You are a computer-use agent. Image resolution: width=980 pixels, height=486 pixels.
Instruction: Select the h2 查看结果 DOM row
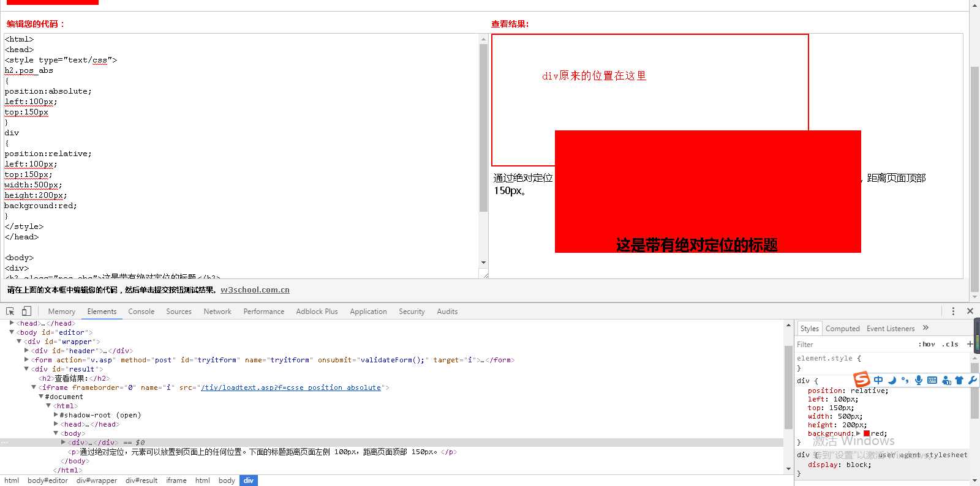point(392,378)
